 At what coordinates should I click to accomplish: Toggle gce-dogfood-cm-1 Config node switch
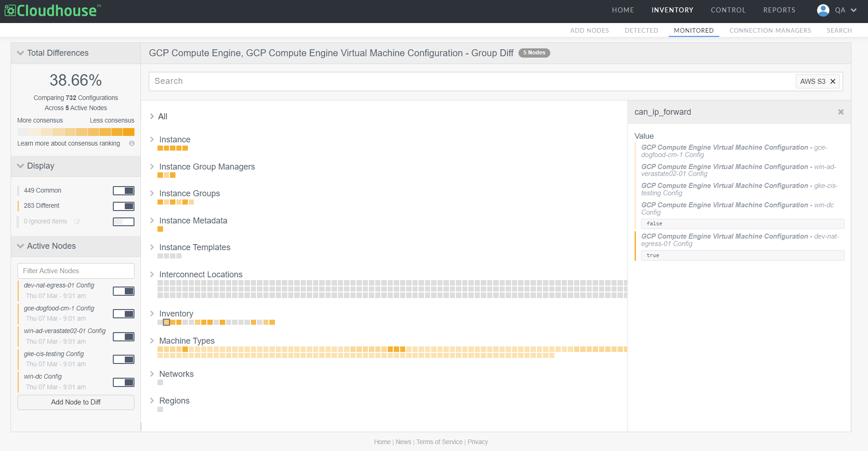click(123, 314)
